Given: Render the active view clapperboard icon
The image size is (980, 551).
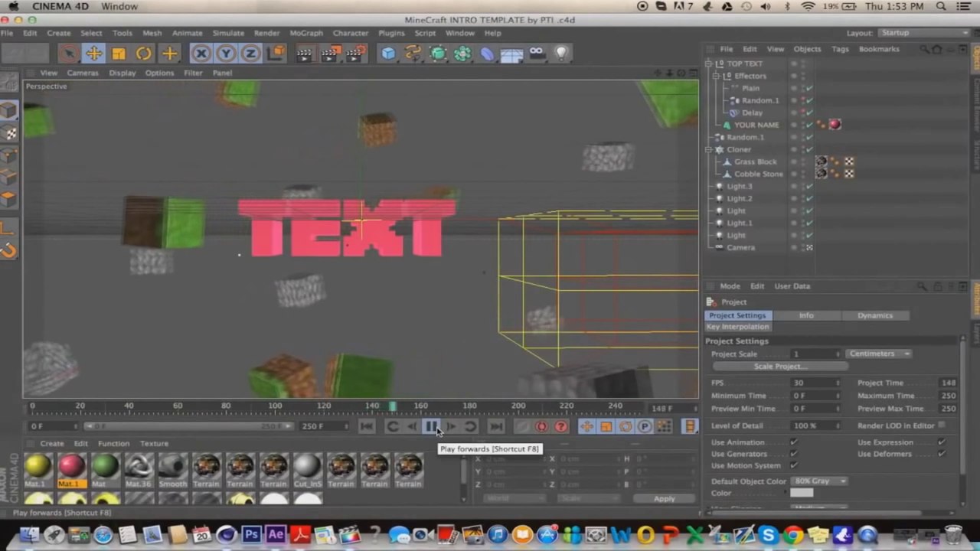Looking at the screenshot, I should pyautogui.click(x=305, y=54).
